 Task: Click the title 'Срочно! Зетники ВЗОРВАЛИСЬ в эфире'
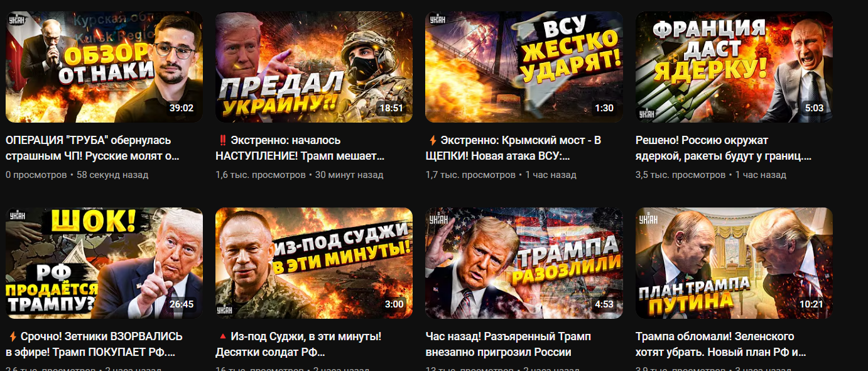94,345
